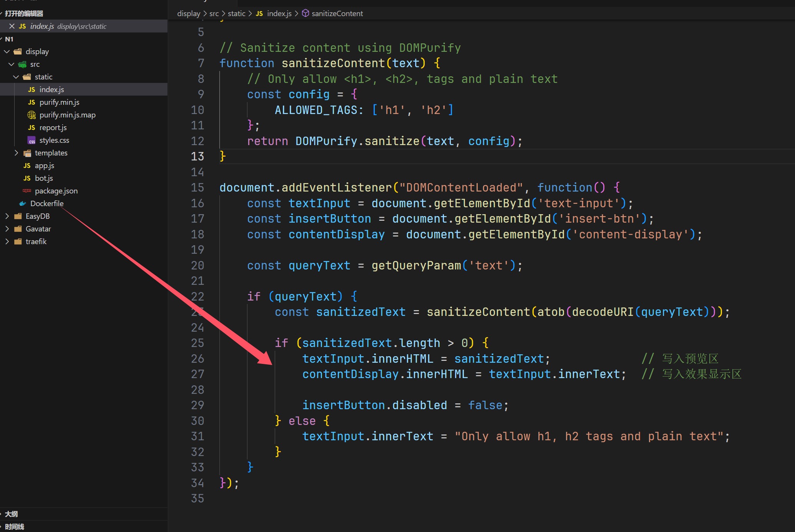Open purify.min.js file in explorer
This screenshot has width=795, height=532.
[59, 102]
